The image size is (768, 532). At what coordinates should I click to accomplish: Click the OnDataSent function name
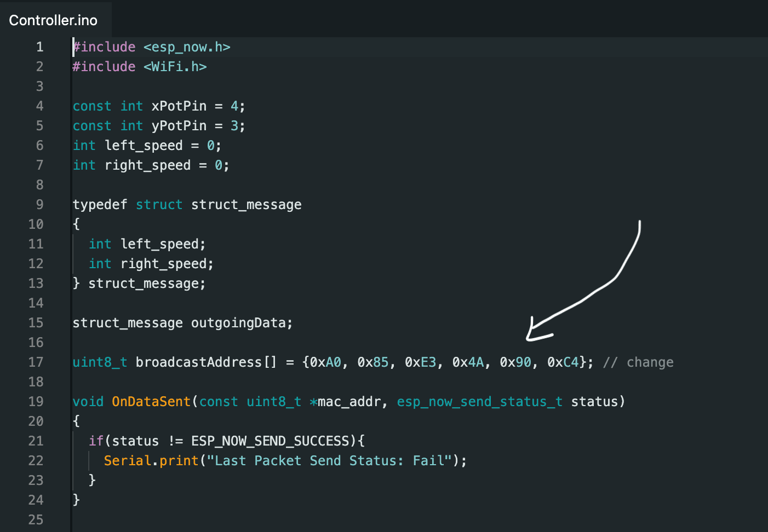click(151, 402)
